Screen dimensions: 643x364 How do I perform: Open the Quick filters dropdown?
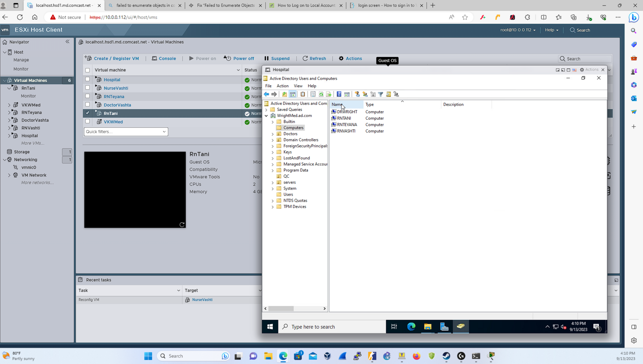(126, 132)
